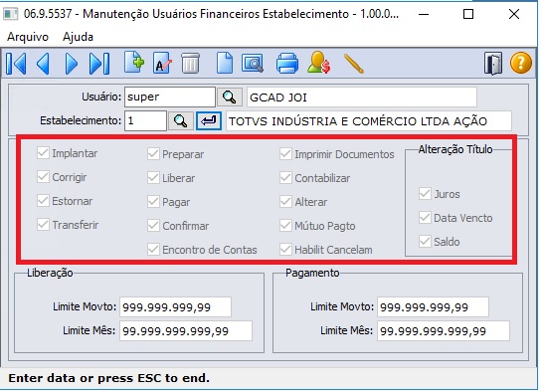Open the financial user dollar icon
Screen dimensions: 542x392
[x=318, y=63]
